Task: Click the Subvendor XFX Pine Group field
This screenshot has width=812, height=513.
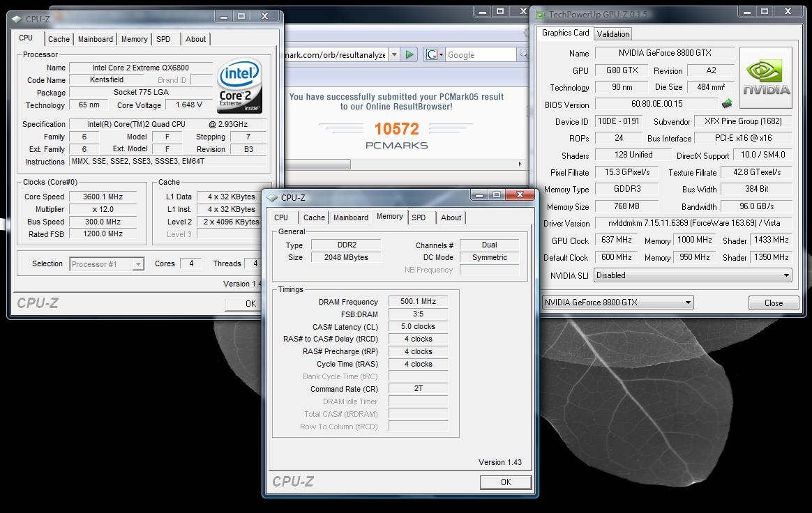Action: pos(743,121)
